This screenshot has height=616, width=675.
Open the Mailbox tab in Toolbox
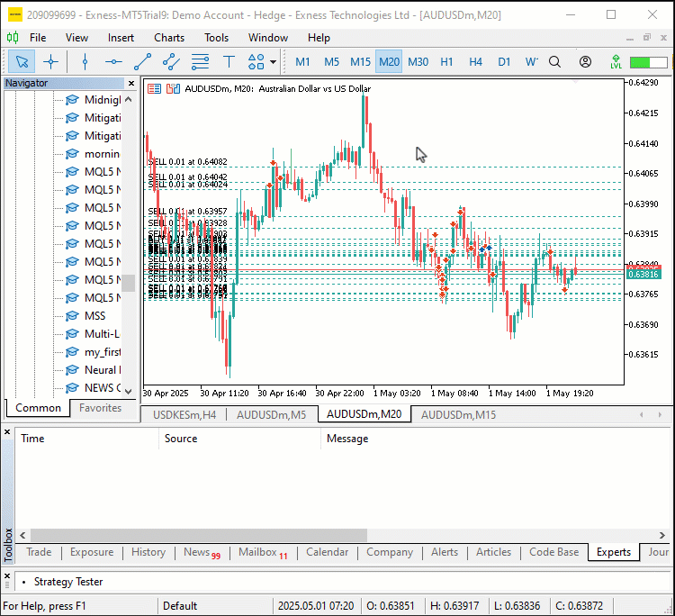pos(263,552)
